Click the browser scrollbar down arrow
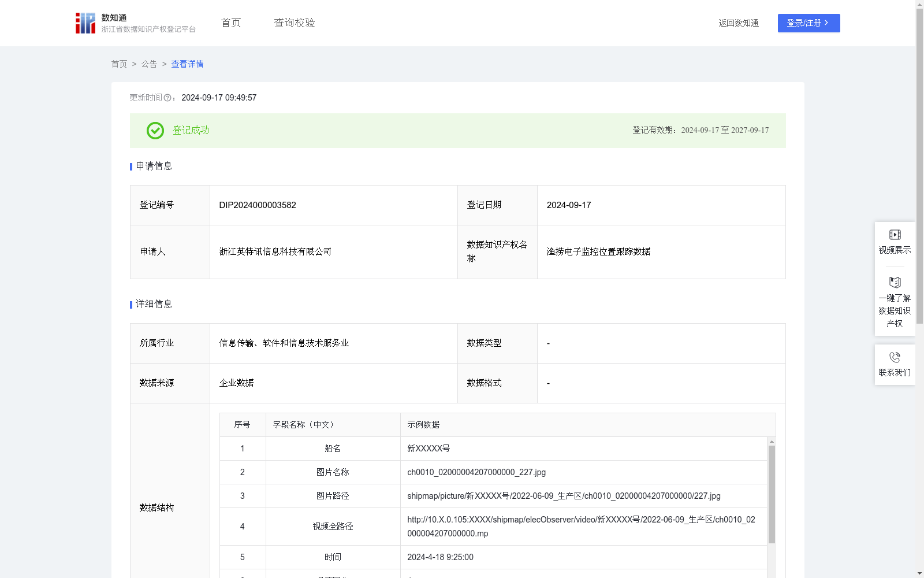Image resolution: width=924 pixels, height=578 pixels. (919, 573)
